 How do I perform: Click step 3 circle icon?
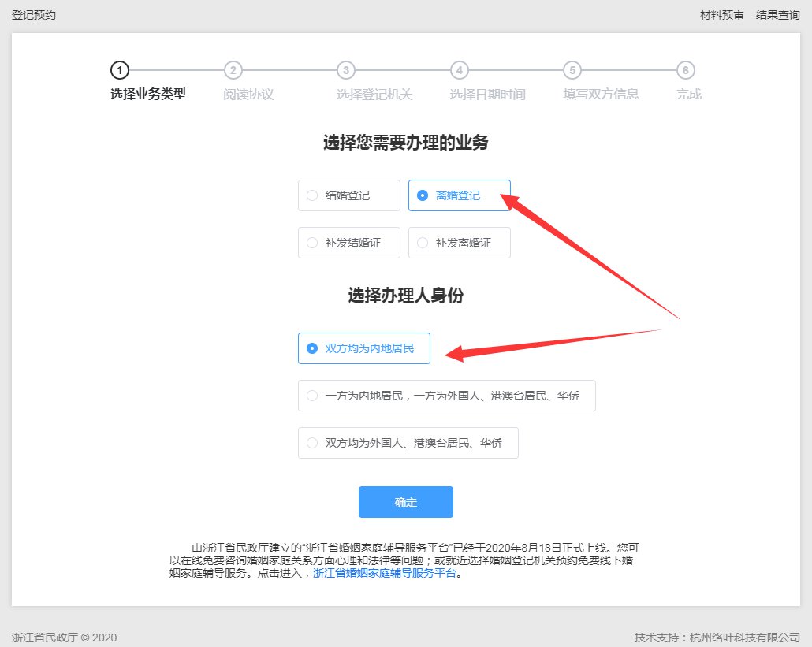click(345, 70)
